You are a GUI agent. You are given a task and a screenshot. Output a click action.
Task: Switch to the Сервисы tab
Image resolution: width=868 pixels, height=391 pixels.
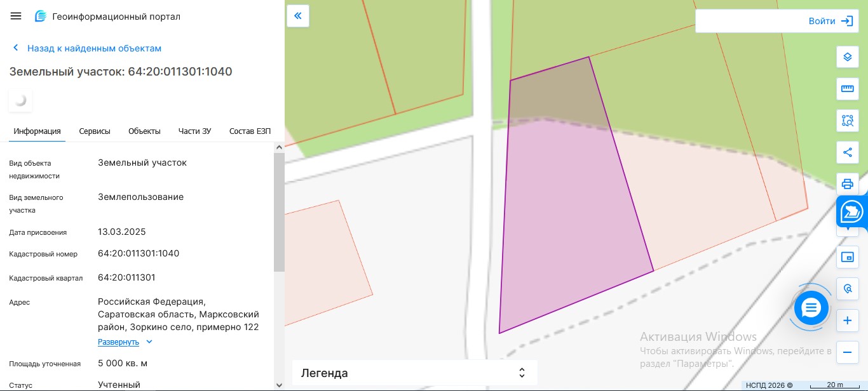[95, 131]
